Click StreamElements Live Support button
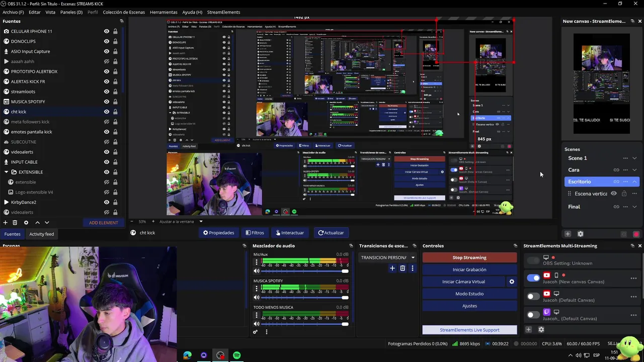Image resolution: width=644 pixels, height=362 pixels. [x=469, y=330]
